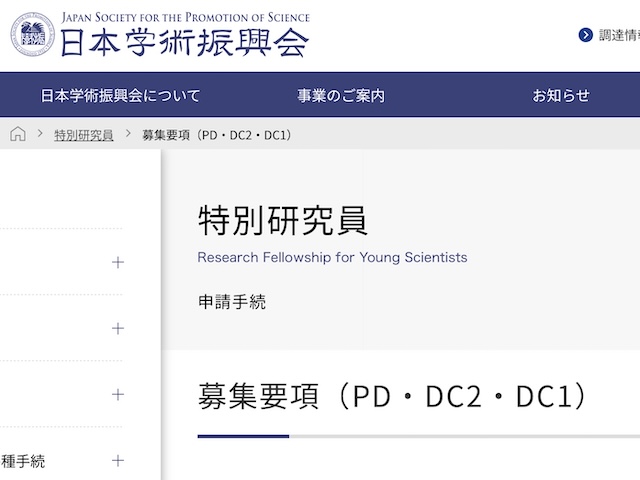The image size is (640, 480).
Task: Click the home icon in breadcrumb
Action: tap(18, 135)
